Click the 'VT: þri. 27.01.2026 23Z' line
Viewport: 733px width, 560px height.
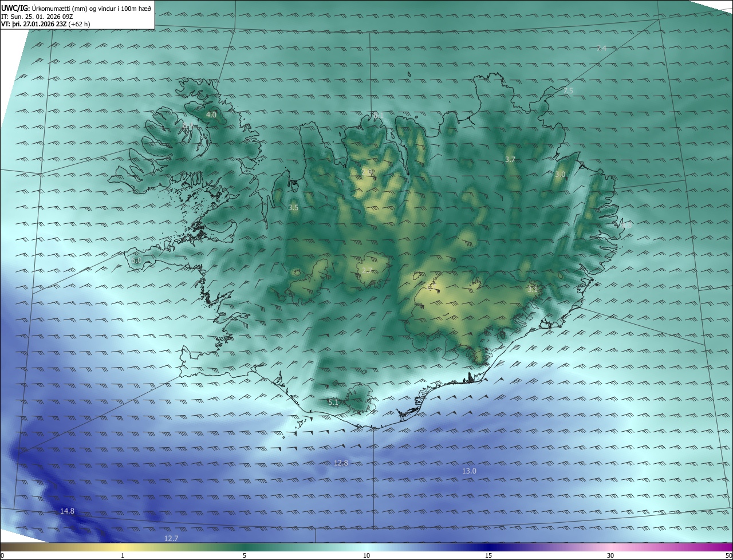(46, 24)
